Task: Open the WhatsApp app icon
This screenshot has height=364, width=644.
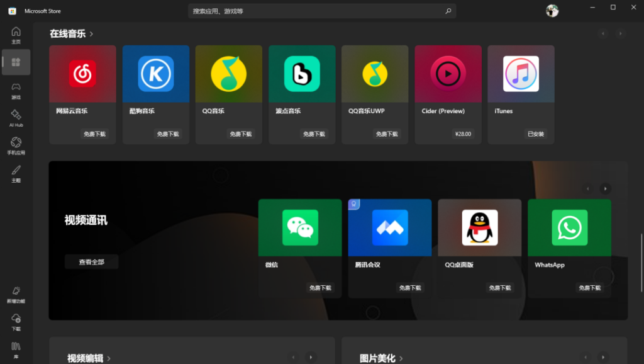Action: click(570, 227)
